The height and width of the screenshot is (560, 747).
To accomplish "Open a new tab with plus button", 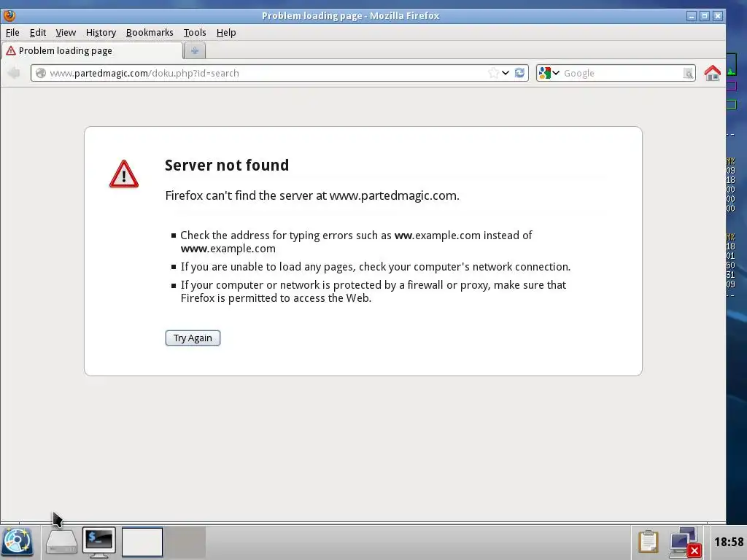I will pos(194,50).
